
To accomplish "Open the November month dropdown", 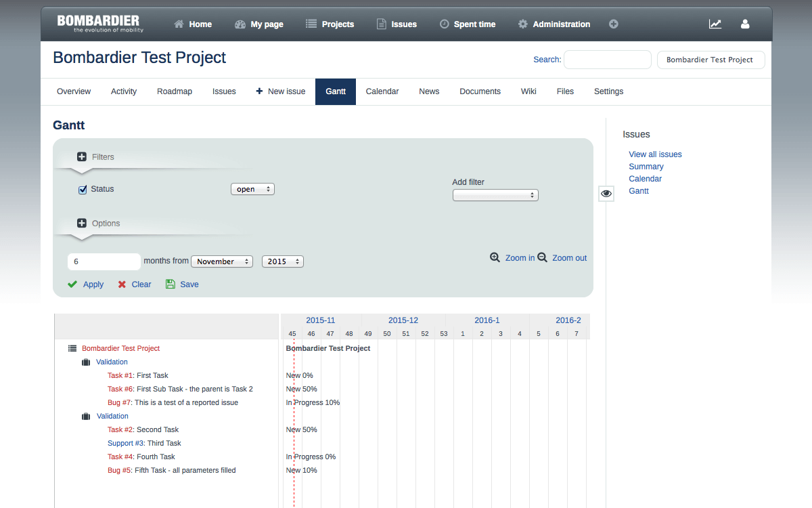I will pos(222,261).
